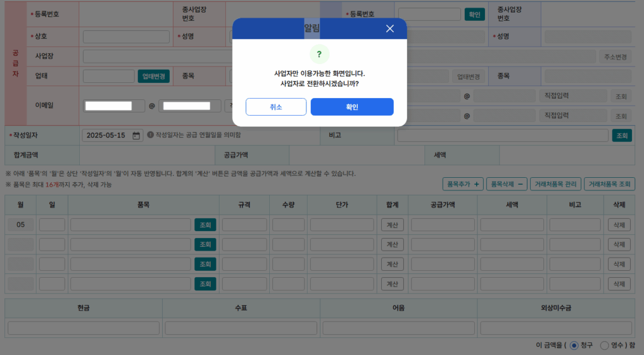Screen dimensions: 644x355
Task: Select 영수 radio option
Action: coord(604,346)
